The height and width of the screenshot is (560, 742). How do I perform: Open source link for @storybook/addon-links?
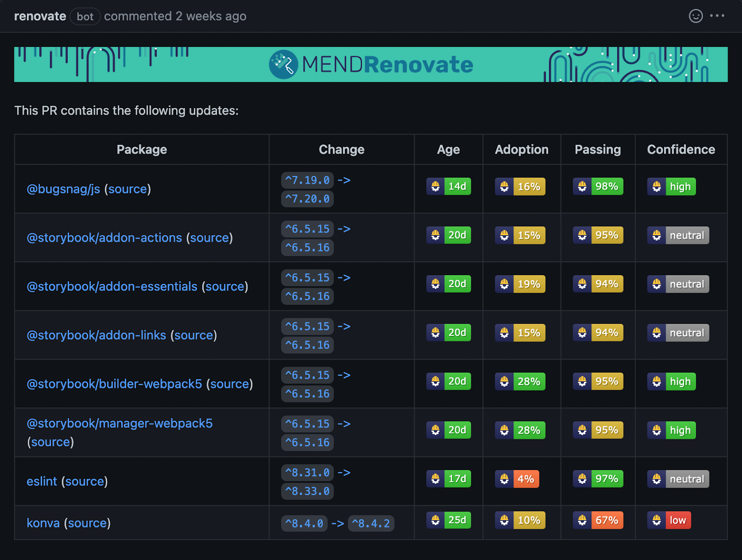point(194,335)
